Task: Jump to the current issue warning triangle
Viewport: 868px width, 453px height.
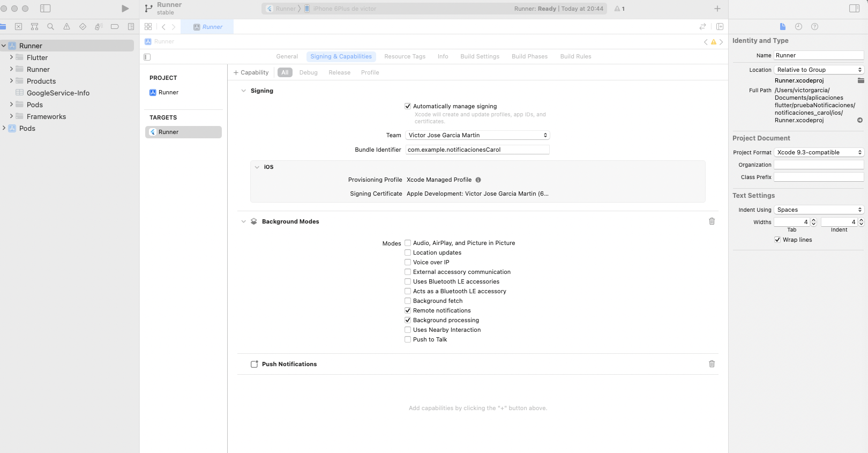Action: point(713,42)
